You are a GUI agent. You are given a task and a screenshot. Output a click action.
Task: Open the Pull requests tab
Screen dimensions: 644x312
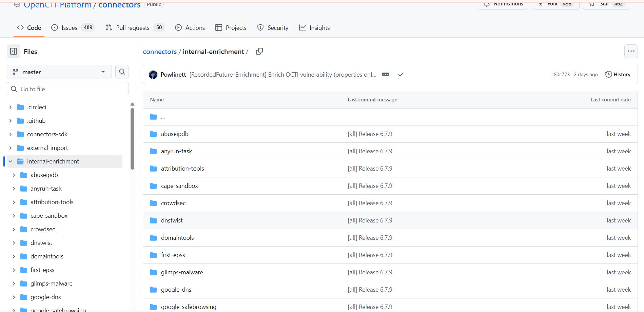tap(135, 28)
